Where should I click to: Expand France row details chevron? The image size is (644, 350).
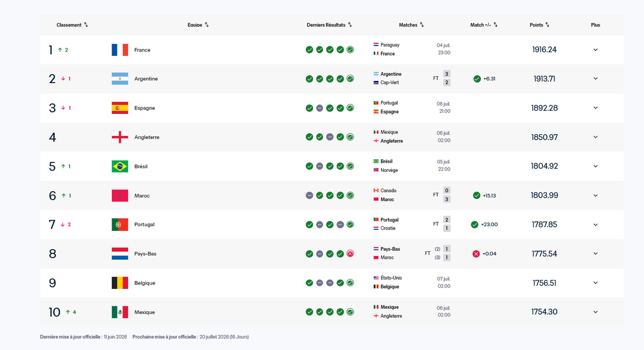[x=595, y=50]
